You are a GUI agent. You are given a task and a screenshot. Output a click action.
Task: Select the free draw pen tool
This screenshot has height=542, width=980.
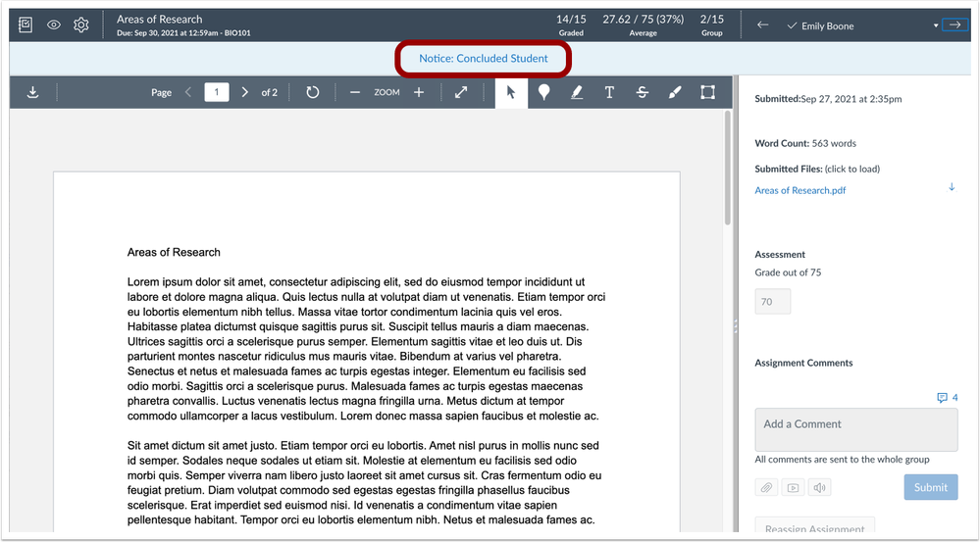click(x=674, y=92)
